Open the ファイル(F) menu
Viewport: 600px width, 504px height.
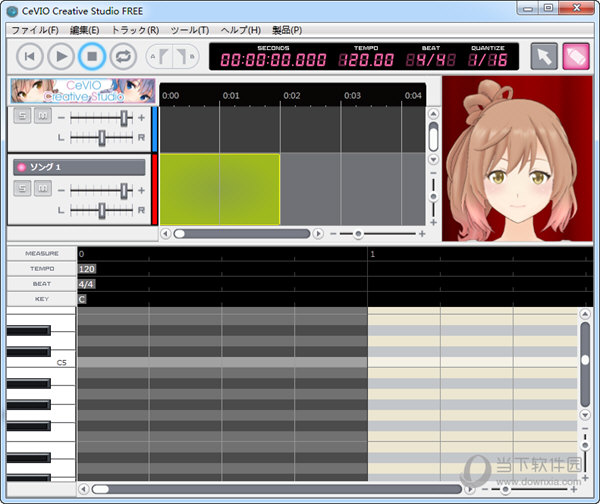click(x=33, y=30)
